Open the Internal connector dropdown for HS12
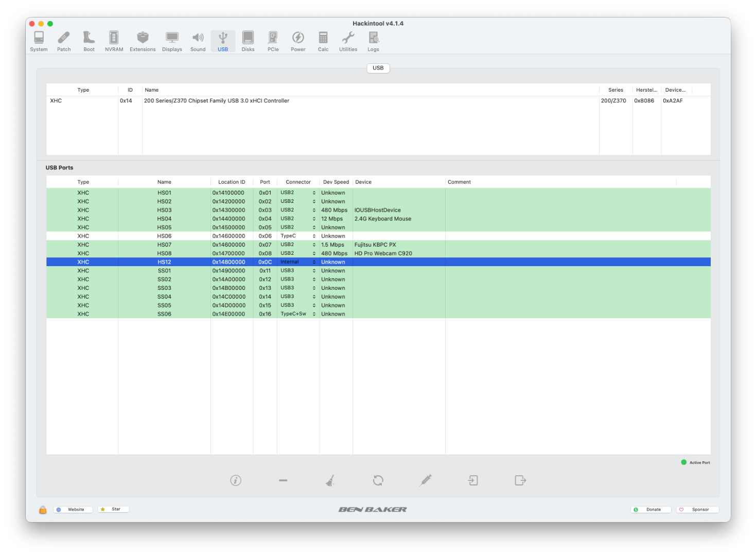The image size is (756, 556). coord(298,262)
